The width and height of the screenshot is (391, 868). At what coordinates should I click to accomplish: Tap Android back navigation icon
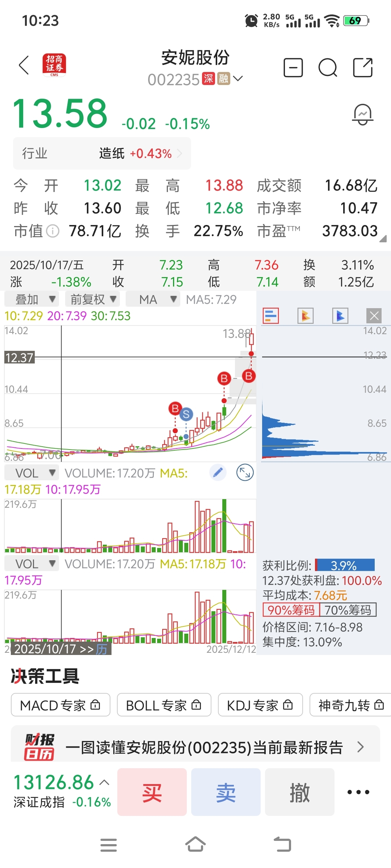pos(282,844)
